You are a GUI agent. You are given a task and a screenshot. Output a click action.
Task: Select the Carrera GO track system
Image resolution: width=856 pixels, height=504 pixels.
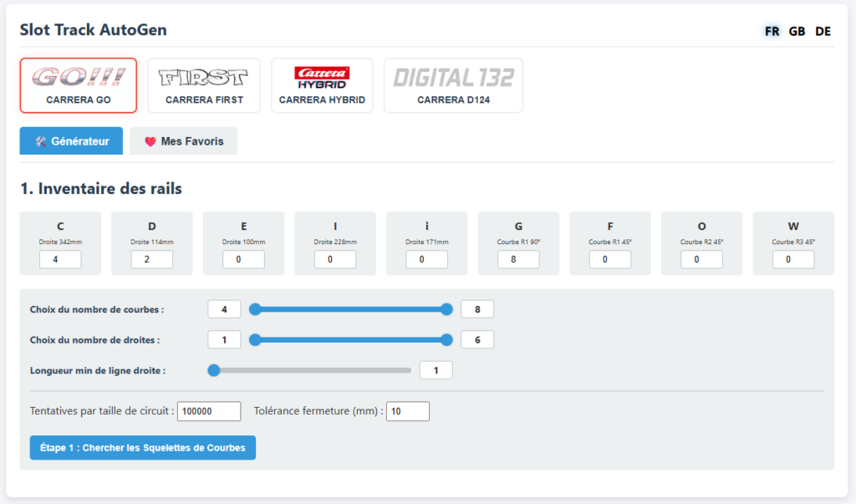point(78,86)
